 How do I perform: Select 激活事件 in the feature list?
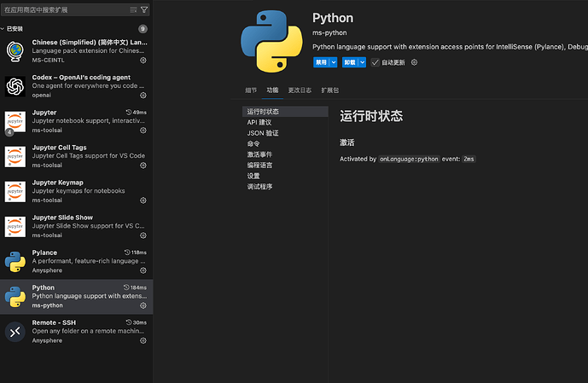285,154
